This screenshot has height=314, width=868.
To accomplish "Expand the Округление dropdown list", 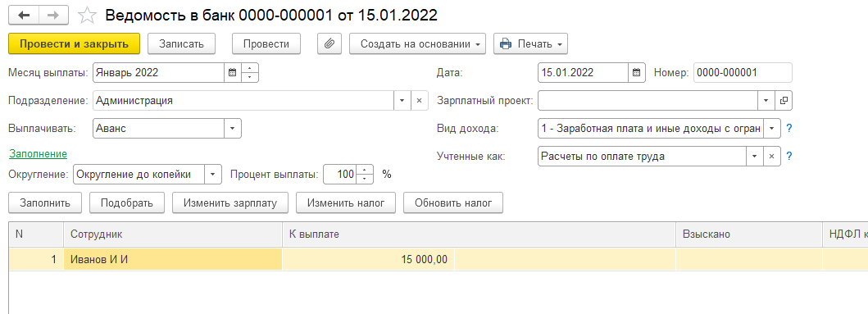I will pos(213,175).
